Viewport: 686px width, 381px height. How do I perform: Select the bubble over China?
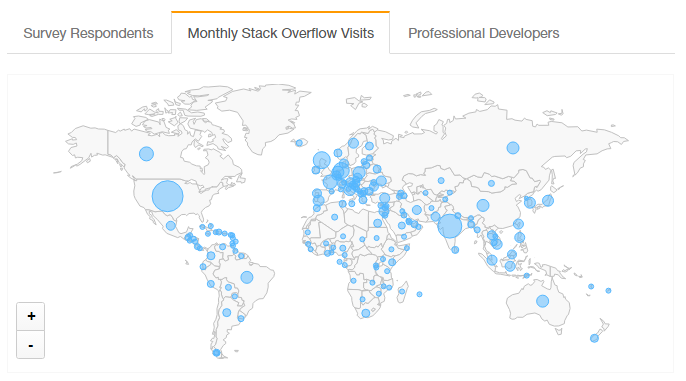coord(483,205)
